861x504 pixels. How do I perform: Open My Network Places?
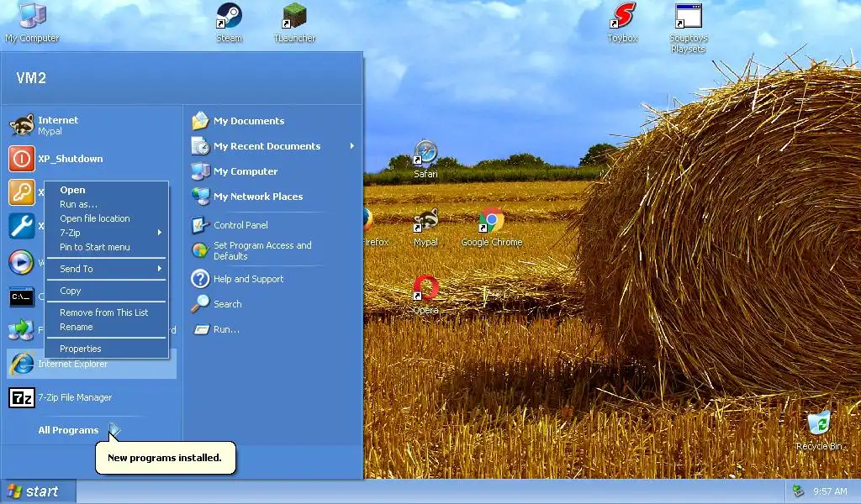tap(273, 197)
